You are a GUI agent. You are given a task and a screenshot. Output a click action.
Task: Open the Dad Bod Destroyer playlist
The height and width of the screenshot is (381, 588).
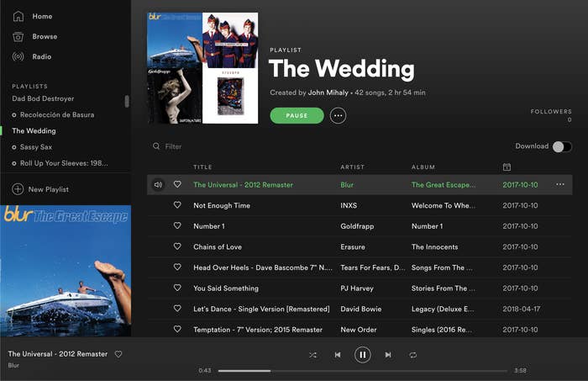[43, 98]
